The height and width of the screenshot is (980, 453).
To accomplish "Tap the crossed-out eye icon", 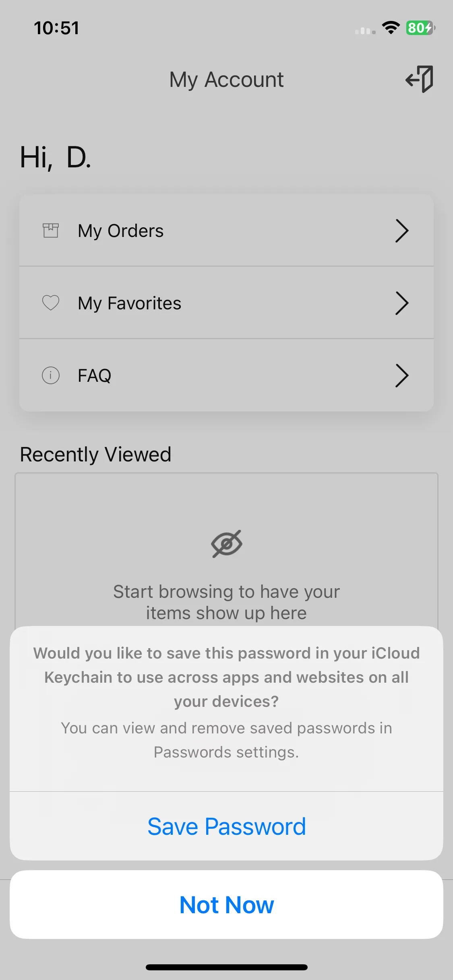I will (227, 544).
